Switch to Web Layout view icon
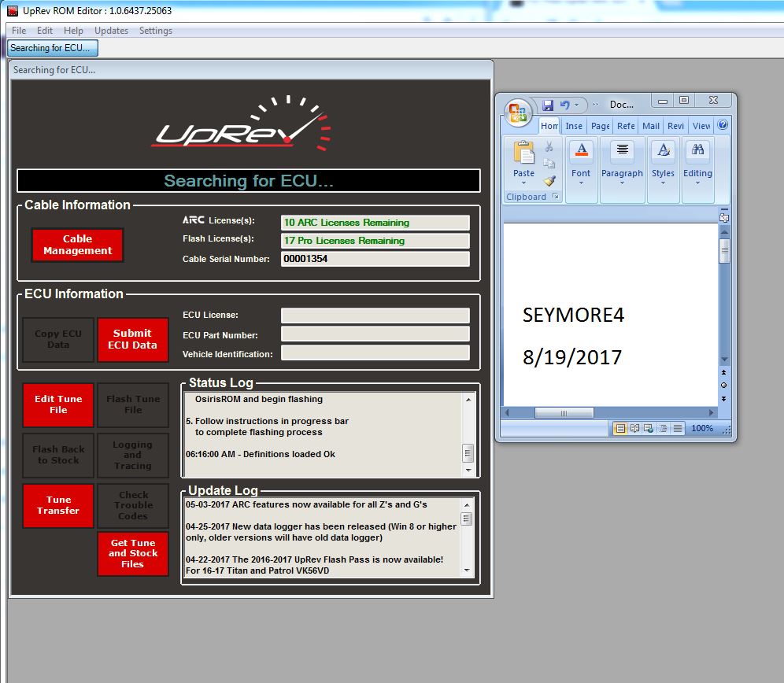 pyautogui.click(x=648, y=429)
